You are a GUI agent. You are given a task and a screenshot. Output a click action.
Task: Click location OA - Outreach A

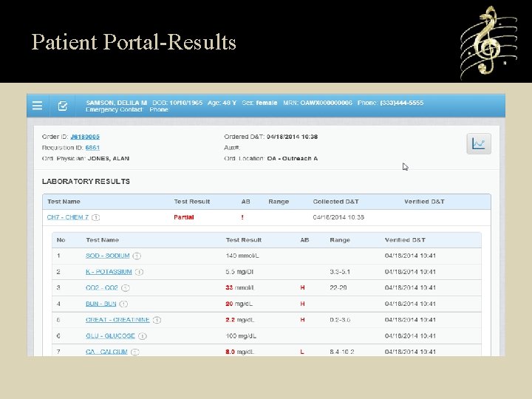[x=292, y=158]
